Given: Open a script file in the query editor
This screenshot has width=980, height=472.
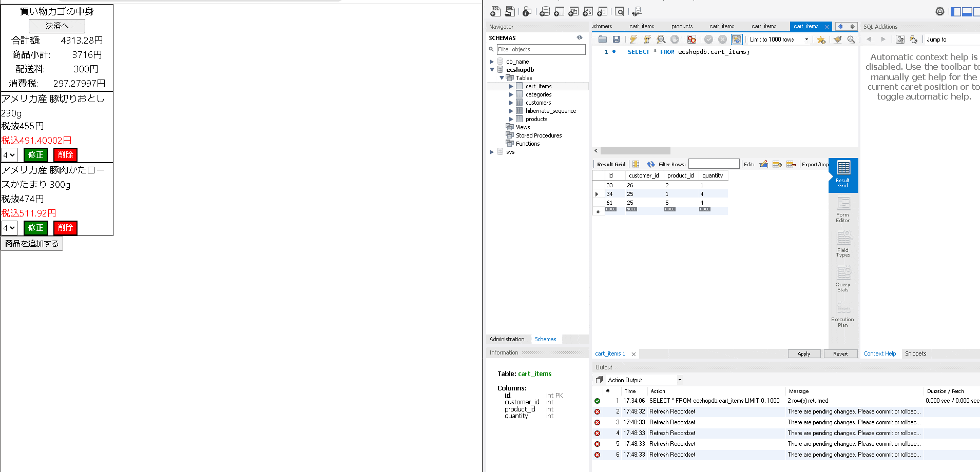Looking at the screenshot, I should [603, 40].
